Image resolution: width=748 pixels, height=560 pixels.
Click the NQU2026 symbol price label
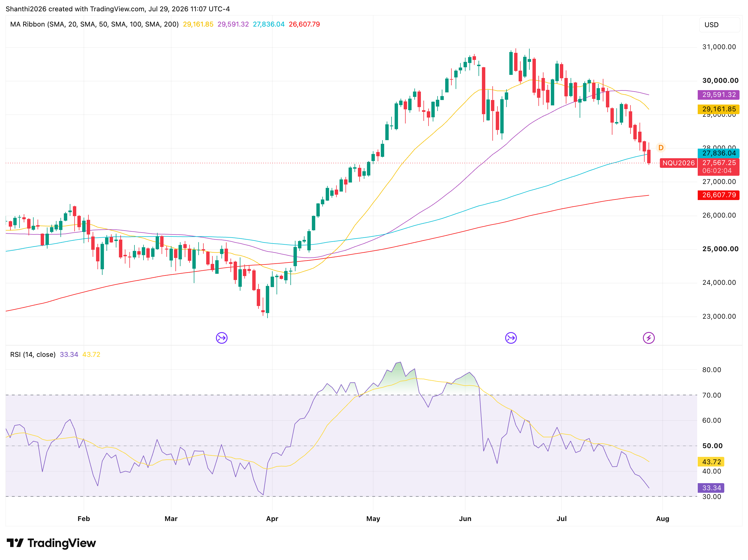678,163
